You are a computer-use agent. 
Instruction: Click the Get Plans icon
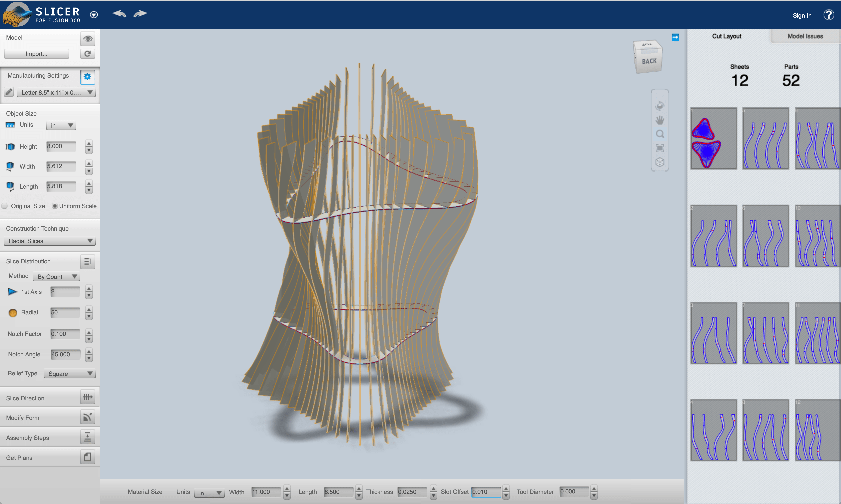87,457
